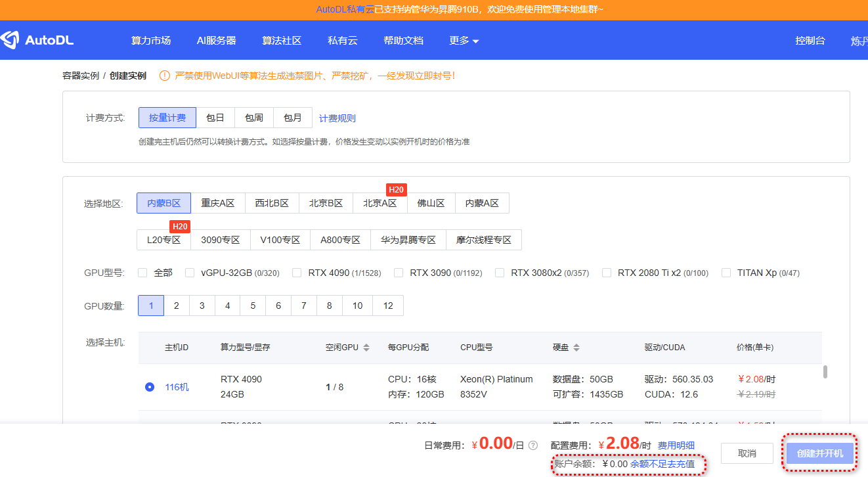Open 私有云 navigation item

click(343, 41)
